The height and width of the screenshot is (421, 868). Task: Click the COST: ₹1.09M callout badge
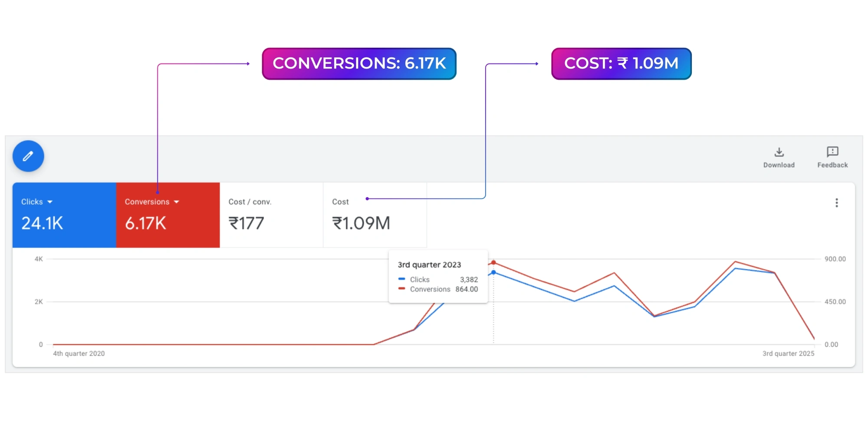pos(621,63)
